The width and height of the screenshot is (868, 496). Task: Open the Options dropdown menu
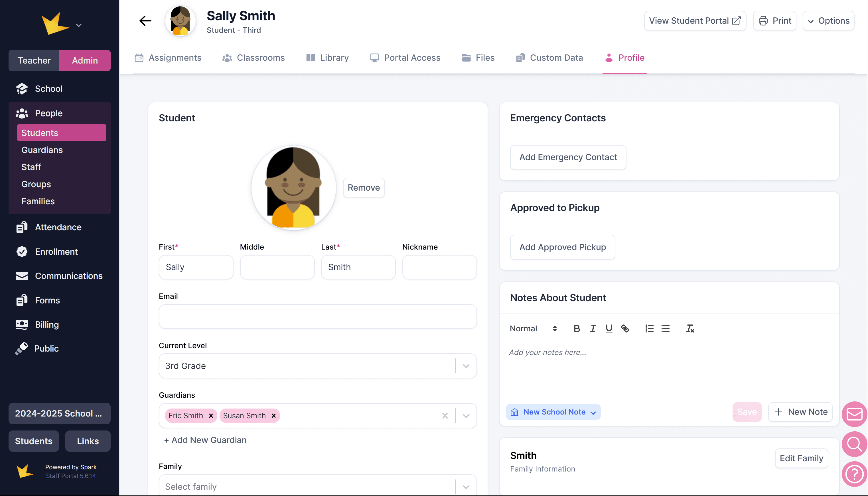[828, 21]
